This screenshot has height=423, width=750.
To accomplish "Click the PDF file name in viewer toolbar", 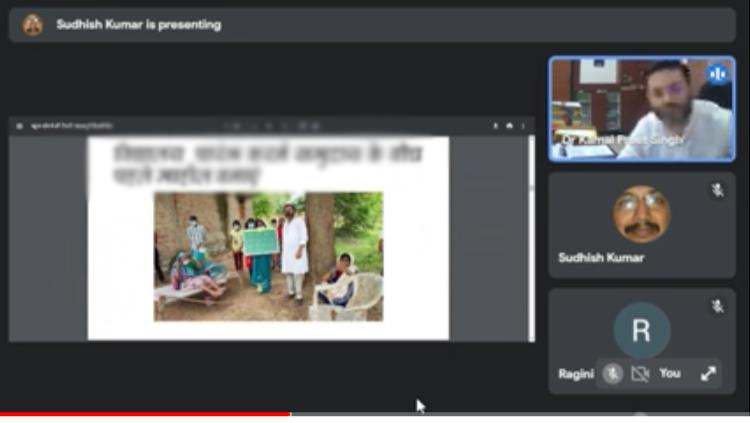I will [72, 126].
